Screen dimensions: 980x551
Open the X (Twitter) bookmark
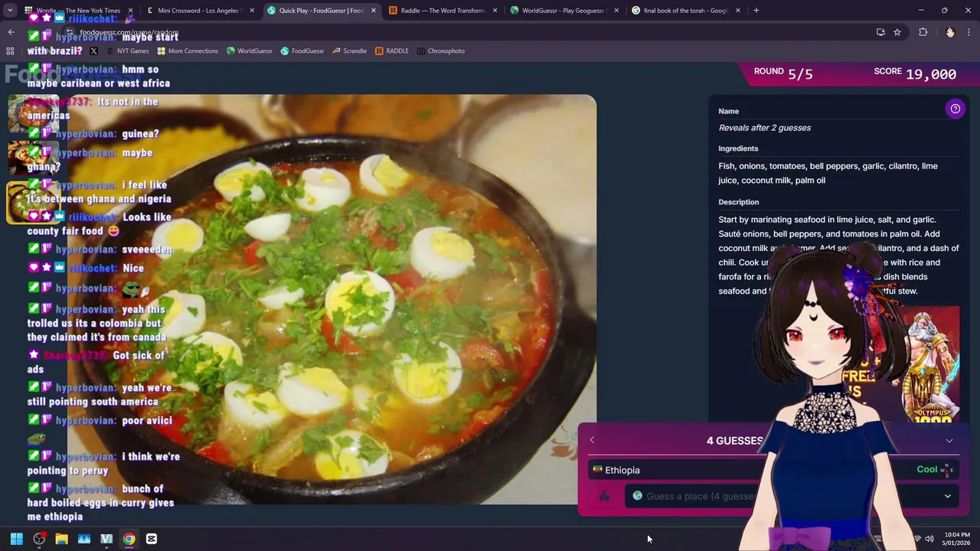(x=93, y=51)
